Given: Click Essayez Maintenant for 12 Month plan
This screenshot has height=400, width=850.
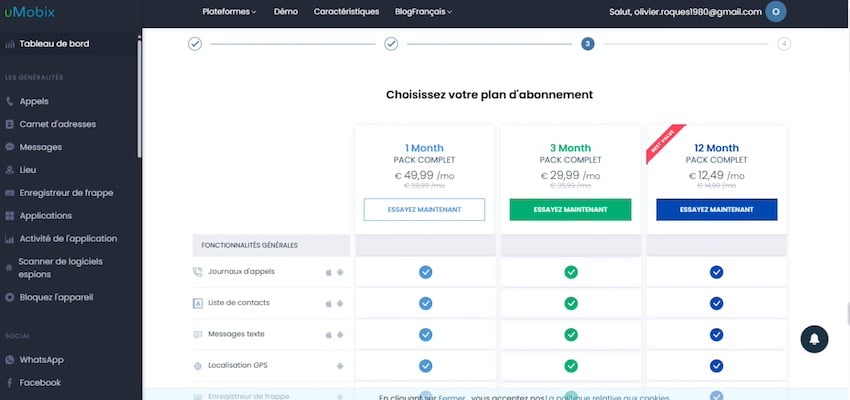Looking at the screenshot, I should (x=717, y=210).
